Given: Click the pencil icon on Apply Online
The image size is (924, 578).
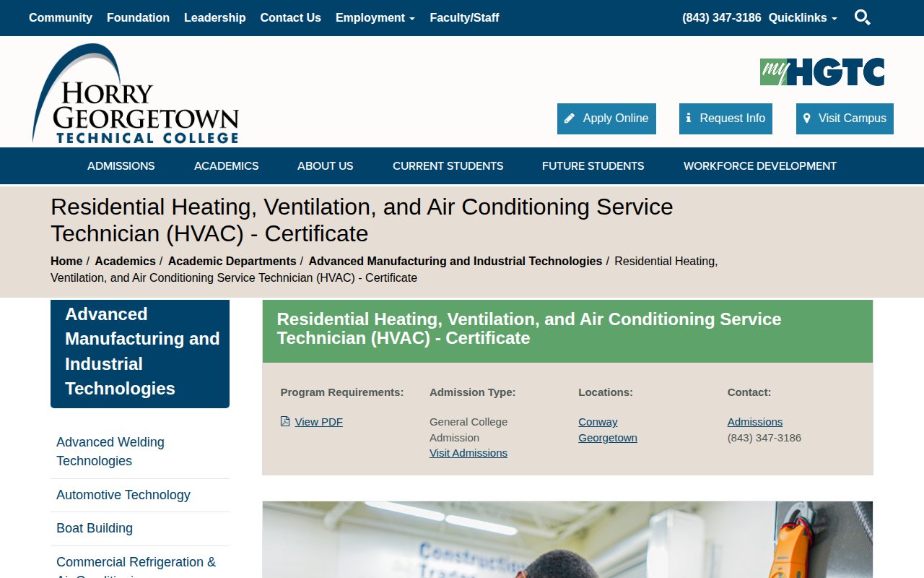Looking at the screenshot, I should 570,118.
